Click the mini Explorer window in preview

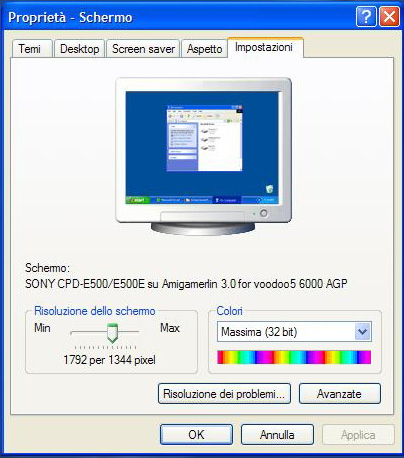[x=205, y=138]
